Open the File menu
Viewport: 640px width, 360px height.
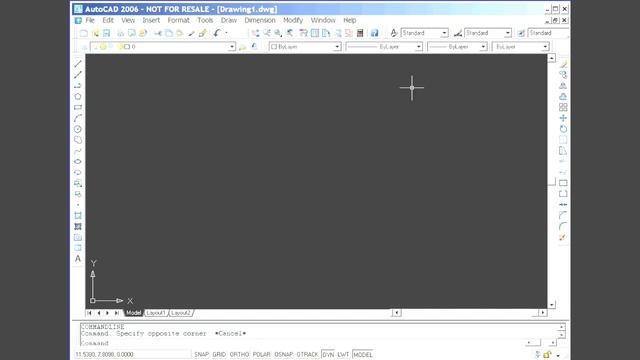click(90, 20)
